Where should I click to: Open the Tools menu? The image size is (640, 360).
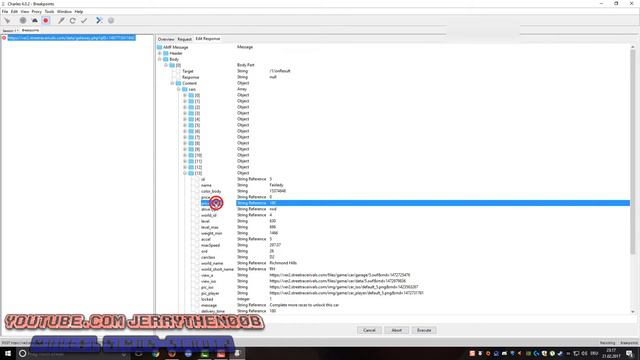tap(49, 11)
